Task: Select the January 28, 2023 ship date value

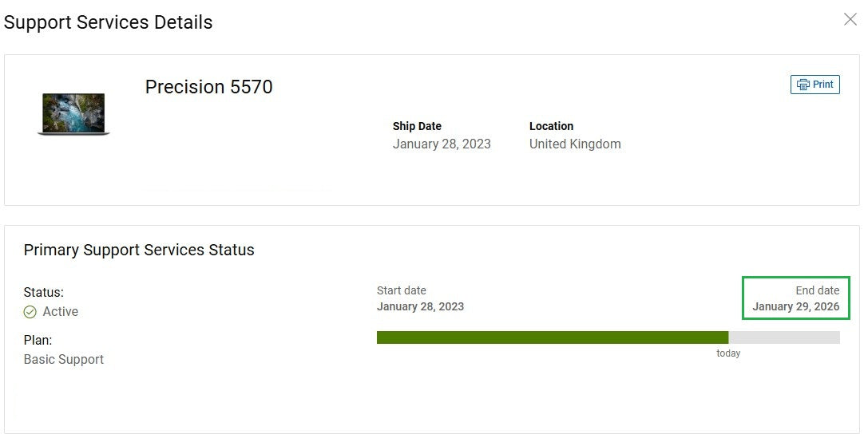Action: (442, 144)
